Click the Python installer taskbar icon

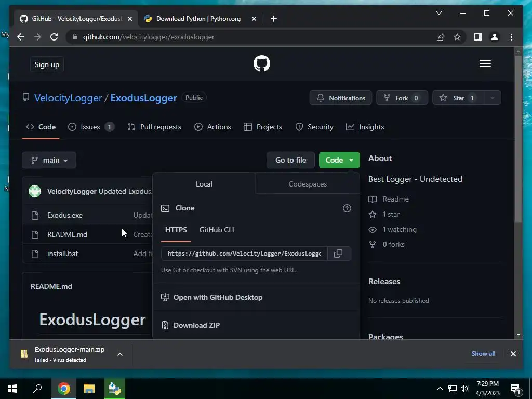[x=115, y=389]
